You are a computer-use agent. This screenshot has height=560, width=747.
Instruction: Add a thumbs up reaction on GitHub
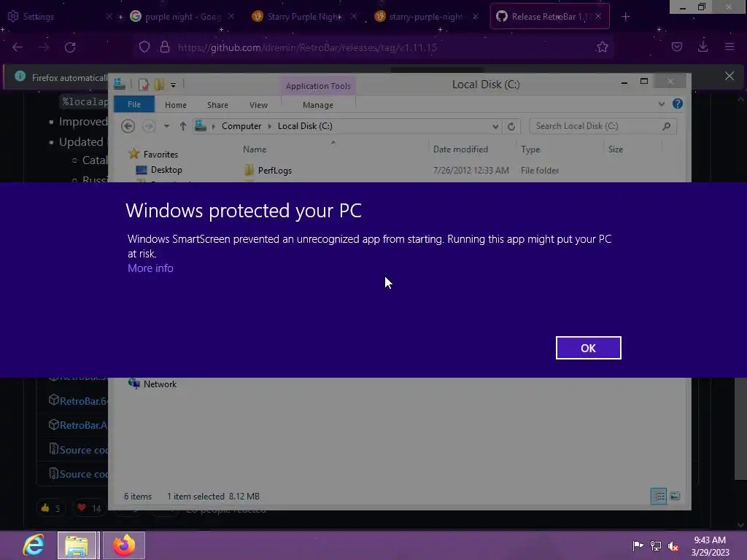(x=50, y=508)
